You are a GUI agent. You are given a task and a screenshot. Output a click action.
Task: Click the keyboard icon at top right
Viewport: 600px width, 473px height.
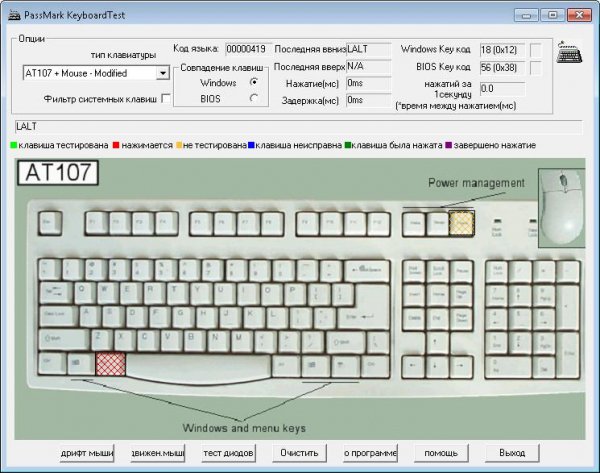click(x=569, y=53)
